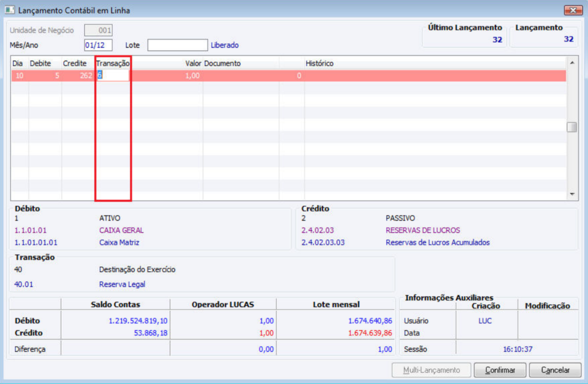Edit the Mês/Ano field 01/12
This screenshot has height=384, width=588.
(x=98, y=45)
